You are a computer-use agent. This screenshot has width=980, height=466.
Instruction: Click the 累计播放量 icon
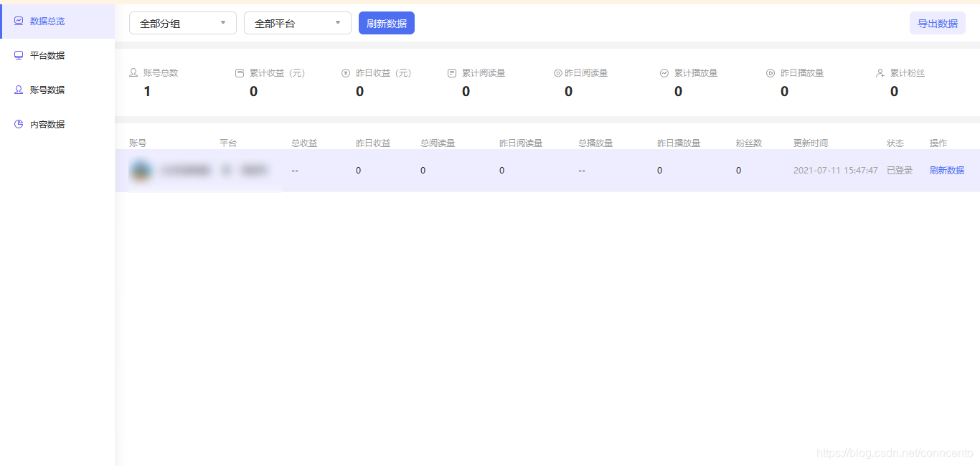(x=664, y=73)
